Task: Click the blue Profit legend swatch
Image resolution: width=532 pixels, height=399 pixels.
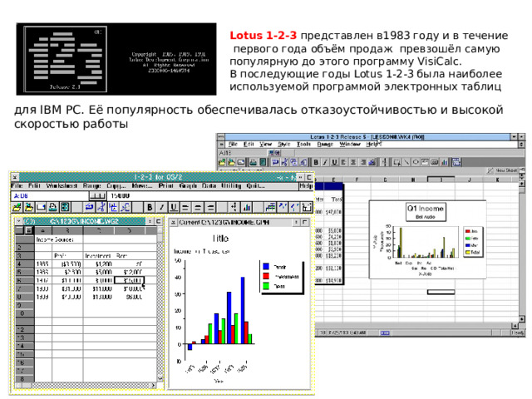Action: [266, 266]
